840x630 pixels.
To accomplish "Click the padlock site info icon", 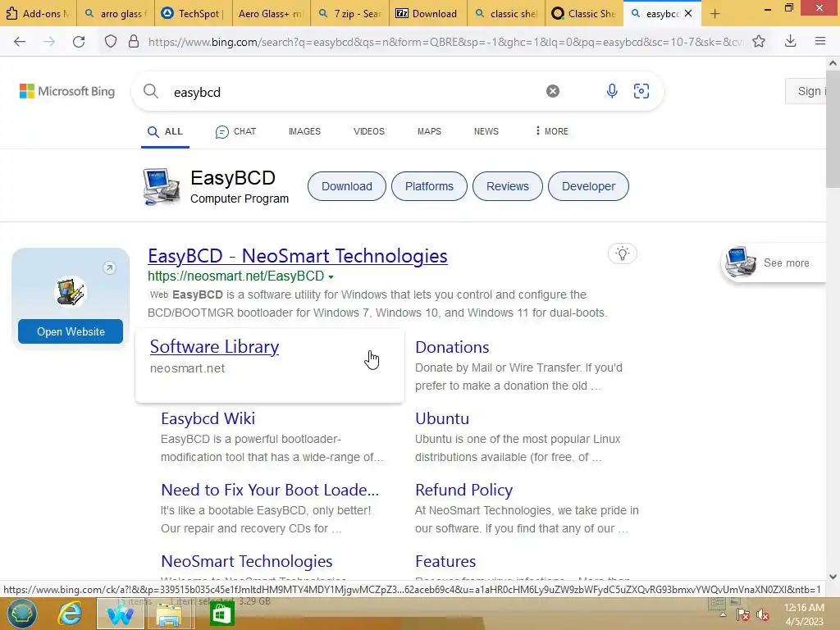I will click(134, 41).
